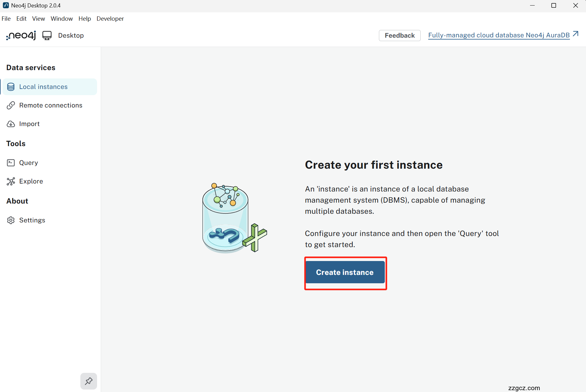Open the View menu
This screenshot has height=392, width=586.
click(x=39, y=19)
